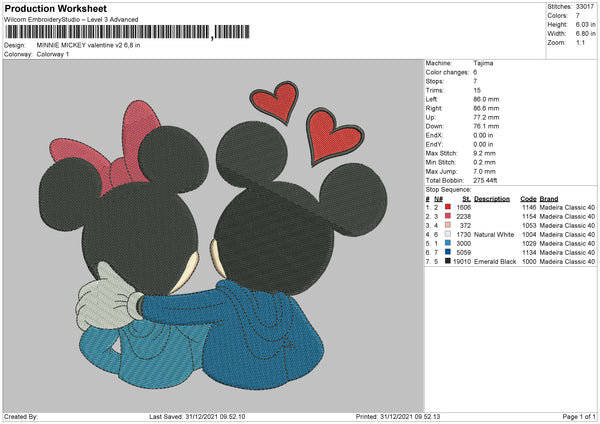Click the 'St.' column header
The image size is (600, 424).
click(466, 199)
